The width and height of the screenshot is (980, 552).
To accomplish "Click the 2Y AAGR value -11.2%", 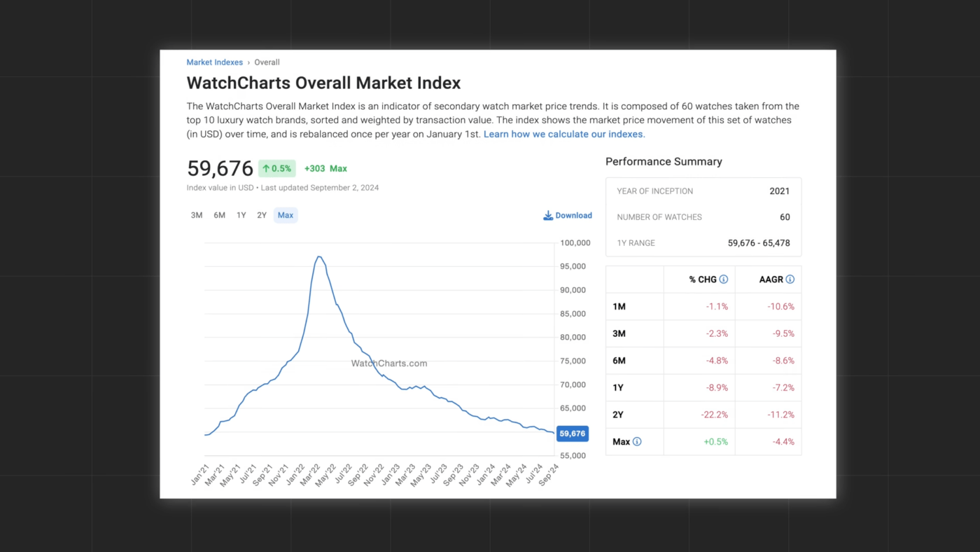I will tap(780, 415).
